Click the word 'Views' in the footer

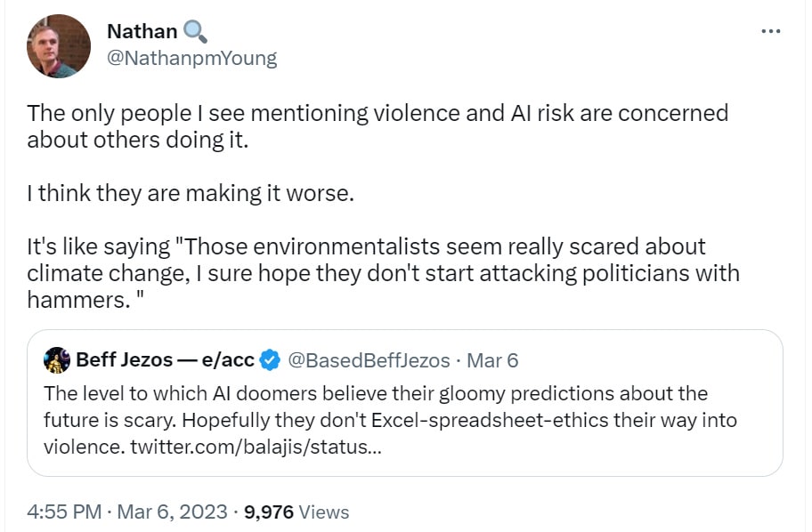[324, 512]
